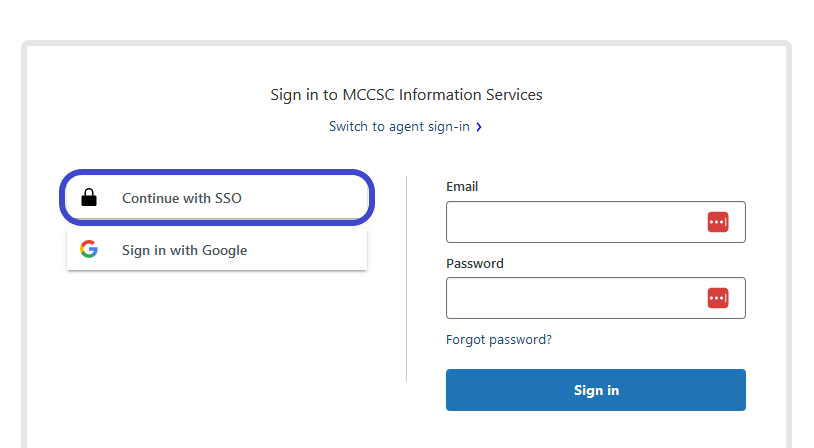Image resolution: width=814 pixels, height=448 pixels.
Task: Click the Email field label
Action: tap(462, 187)
